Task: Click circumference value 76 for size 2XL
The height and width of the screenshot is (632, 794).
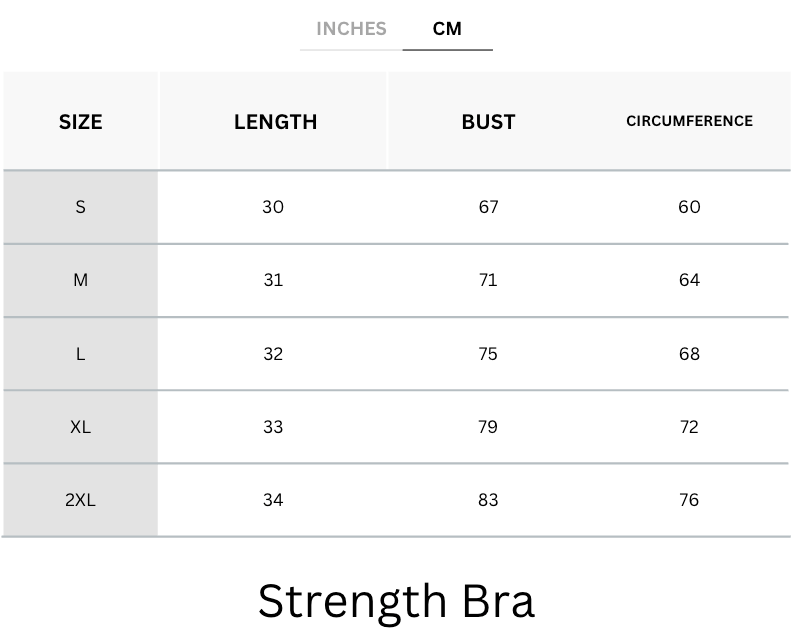Action: tap(689, 500)
